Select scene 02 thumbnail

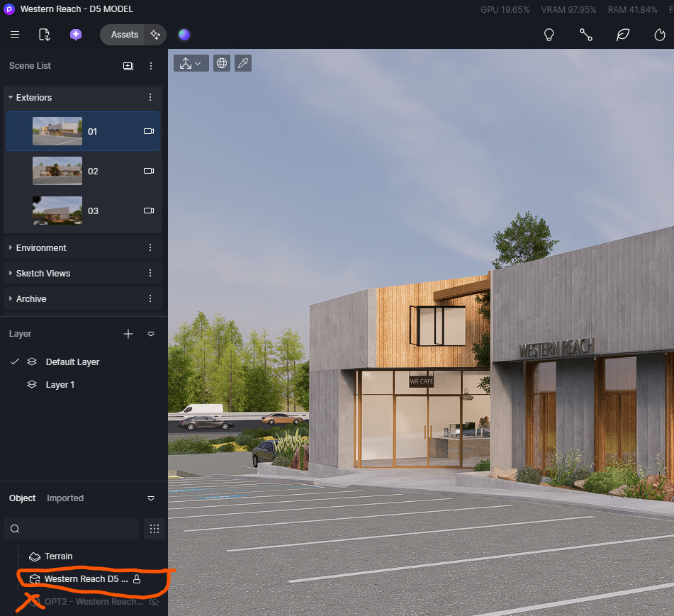[x=57, y=171]
